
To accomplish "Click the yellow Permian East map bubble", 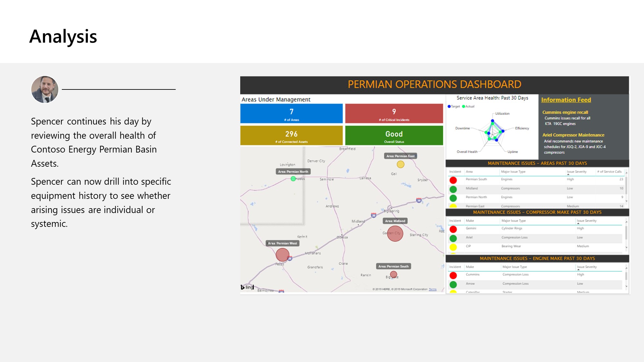I will pyautogui.click(x=400, y=164).
